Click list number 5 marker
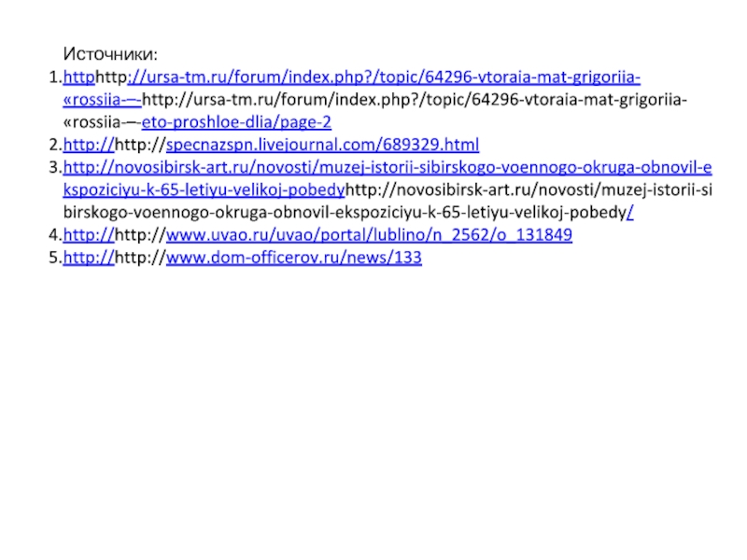Image resolution: width=747 pixels, height=560 pixels. (x=55, y=258)
